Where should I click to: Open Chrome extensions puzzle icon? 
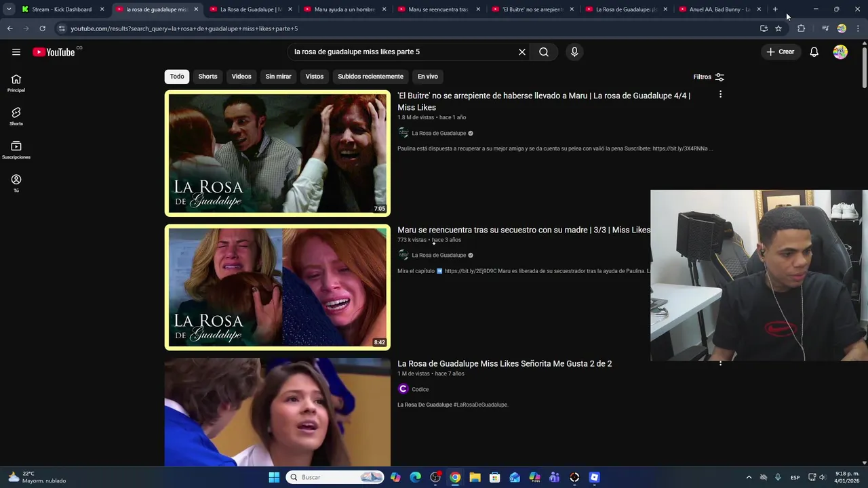(x=801, y=28)
